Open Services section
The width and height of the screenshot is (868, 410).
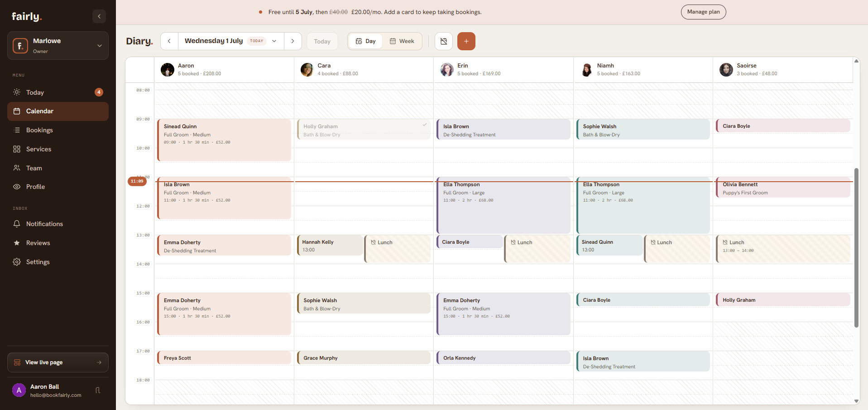[58, 149]
